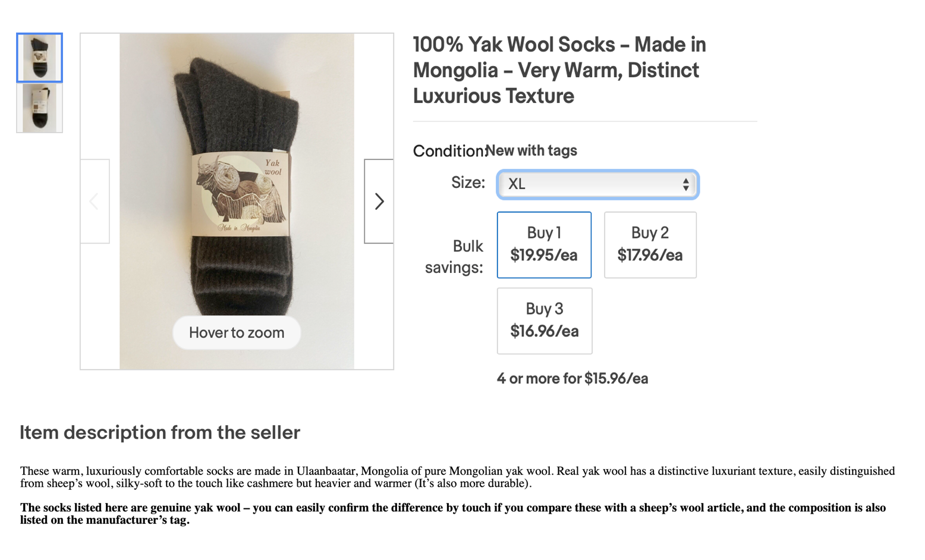Choose the Buy 1 $19.95/ea option
Screen dimensions: 925x560
(544, 245)
